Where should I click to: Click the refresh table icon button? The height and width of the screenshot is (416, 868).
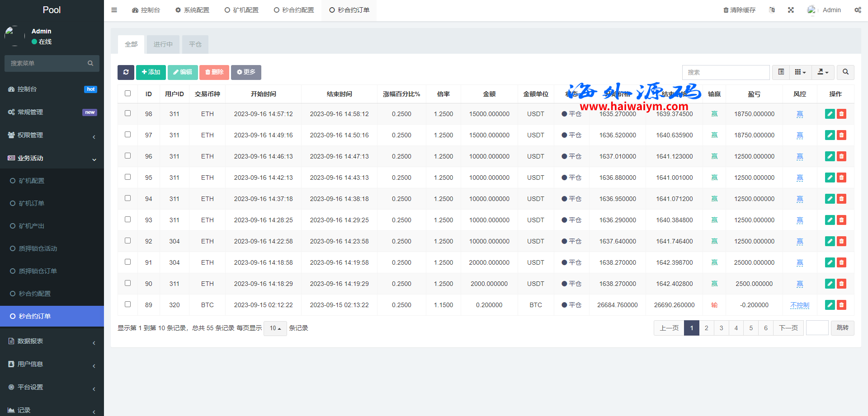pyautogui.click(x=126, y=72)
